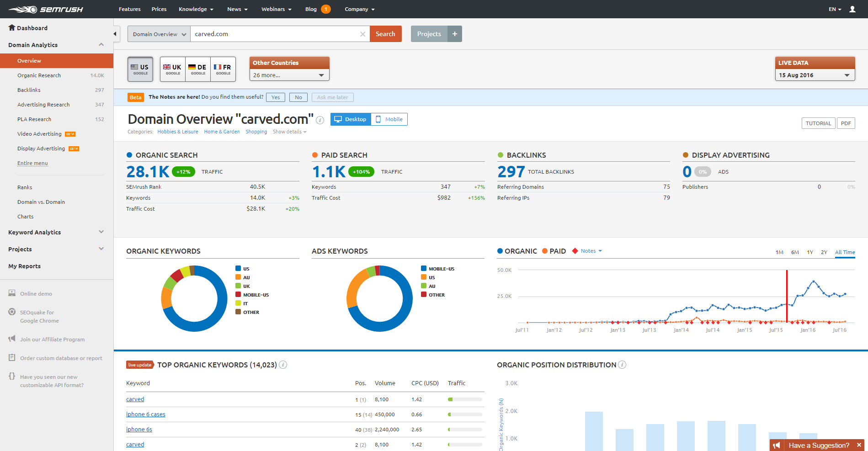The image size is (868, 451).
Task: Toggle the Paid series in the traffic chart
Action: click(x=554, y=251)
